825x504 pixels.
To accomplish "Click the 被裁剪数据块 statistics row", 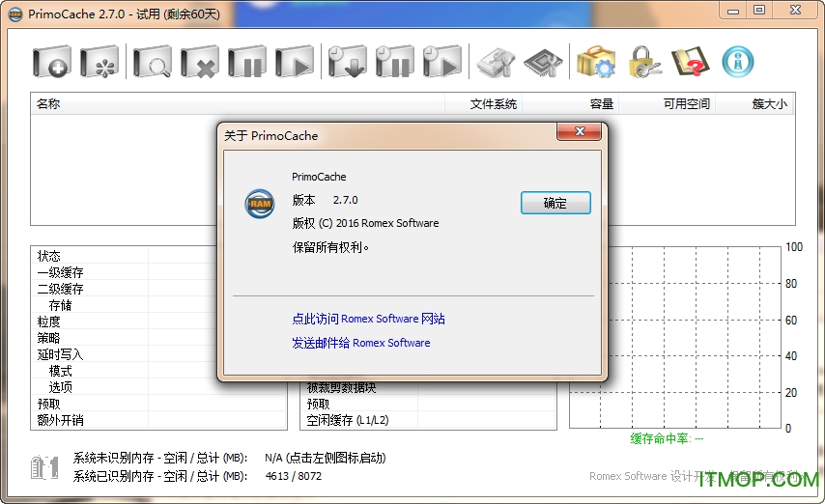I will click(x=428, y=388).
